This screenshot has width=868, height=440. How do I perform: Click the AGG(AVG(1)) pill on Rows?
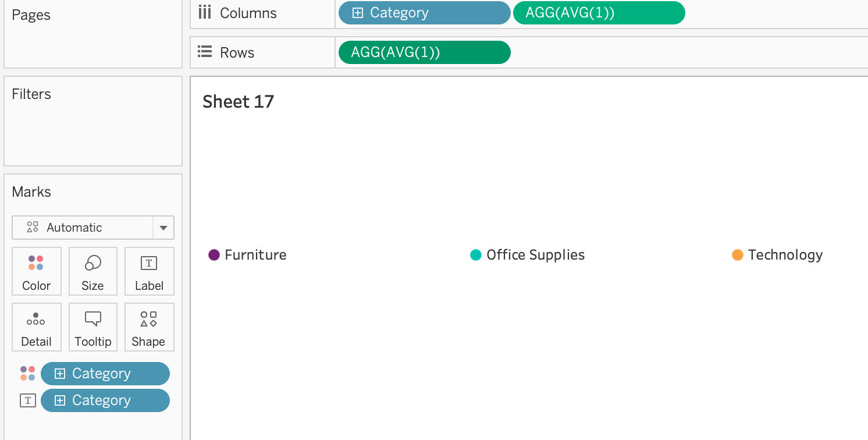coord(424,52)
